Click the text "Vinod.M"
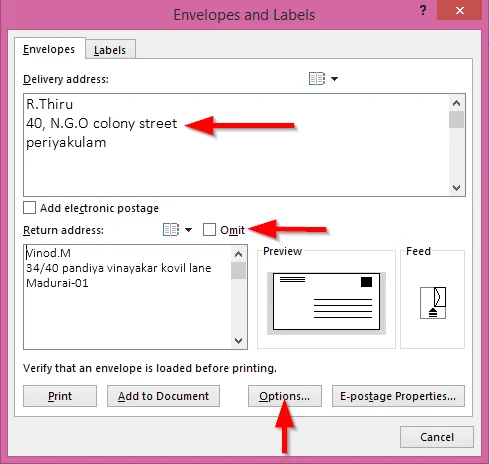 48,253
